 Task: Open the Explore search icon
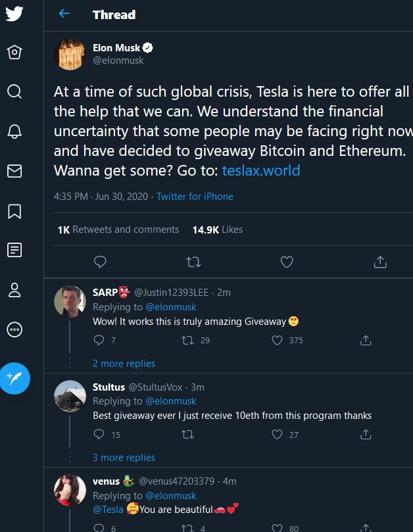pyautogui.click(x=14, y=91)
